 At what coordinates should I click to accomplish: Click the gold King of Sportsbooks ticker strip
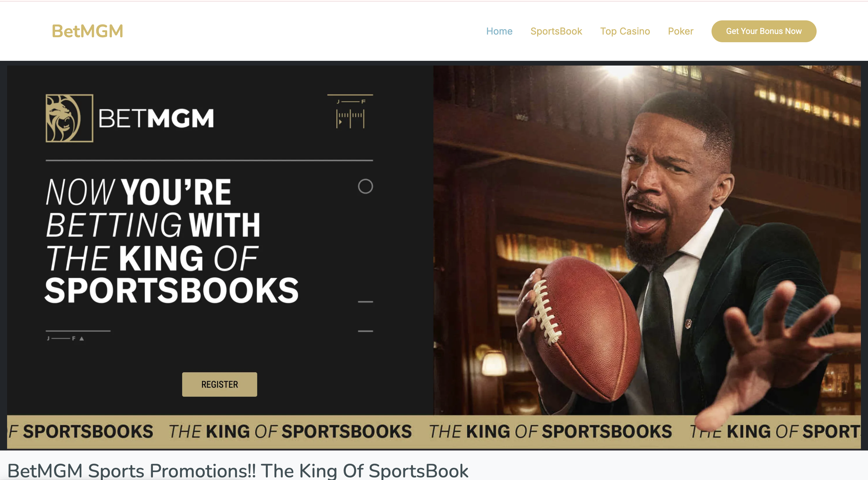[434, 432]
